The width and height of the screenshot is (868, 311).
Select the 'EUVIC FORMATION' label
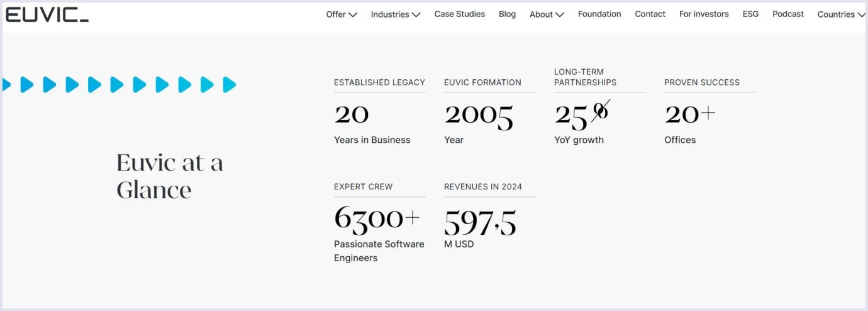[x=482, y=82]
